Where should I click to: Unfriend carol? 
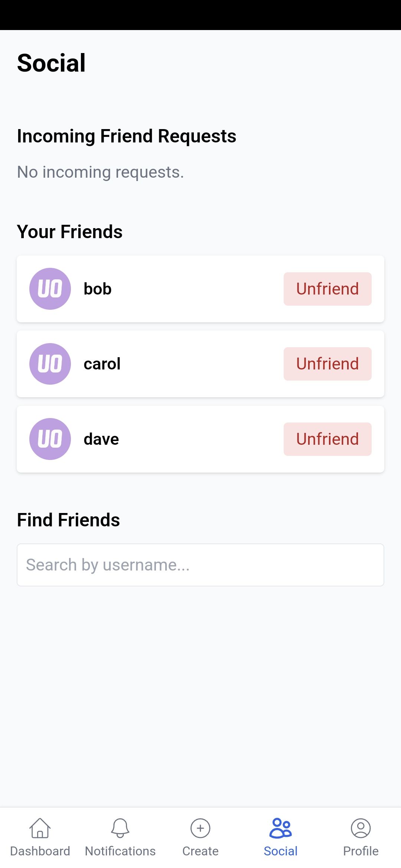click(x=327, y=364)
